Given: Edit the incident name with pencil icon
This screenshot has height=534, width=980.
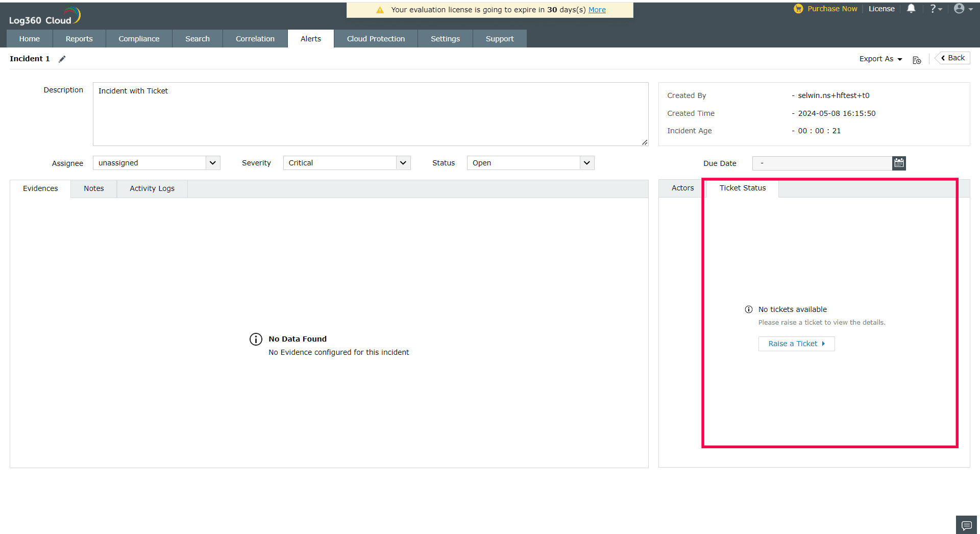Looking at the screenshot, I should click(62, 59).
